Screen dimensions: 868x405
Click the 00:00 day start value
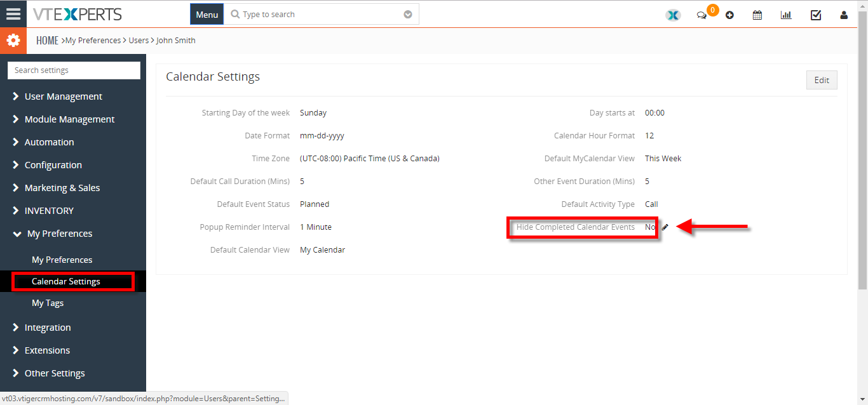coord(654,113)
